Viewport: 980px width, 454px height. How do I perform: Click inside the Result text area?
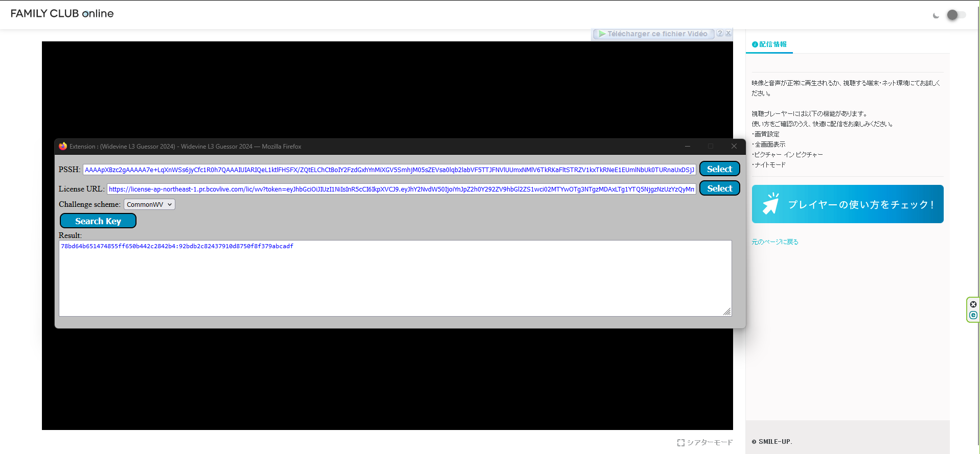395,278
